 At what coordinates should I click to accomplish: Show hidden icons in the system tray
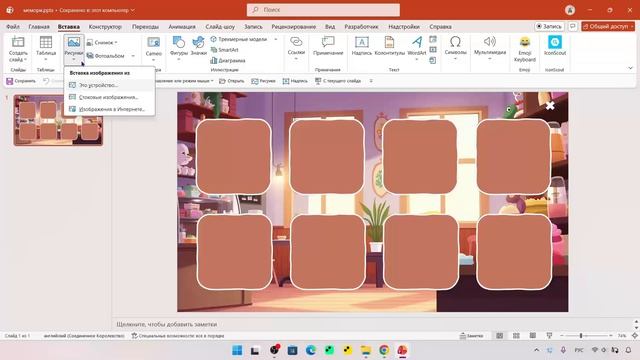click(x=536, y=350)
